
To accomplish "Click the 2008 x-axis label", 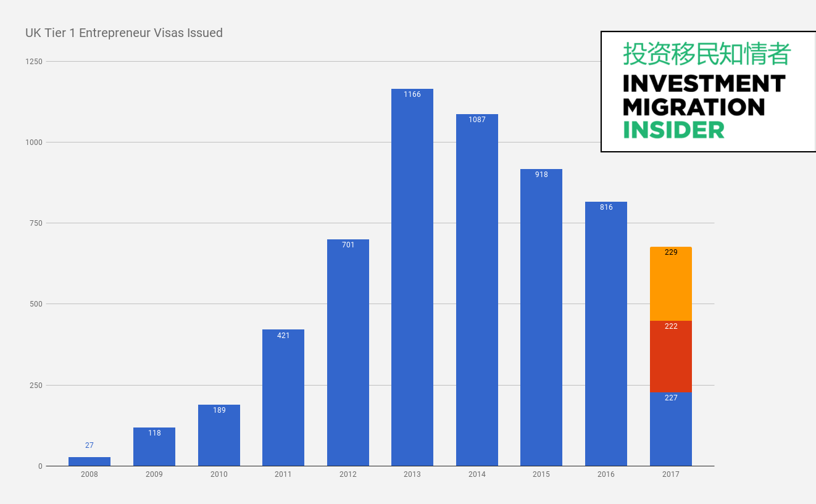I will pyautogui.click(x=90, y=474).
